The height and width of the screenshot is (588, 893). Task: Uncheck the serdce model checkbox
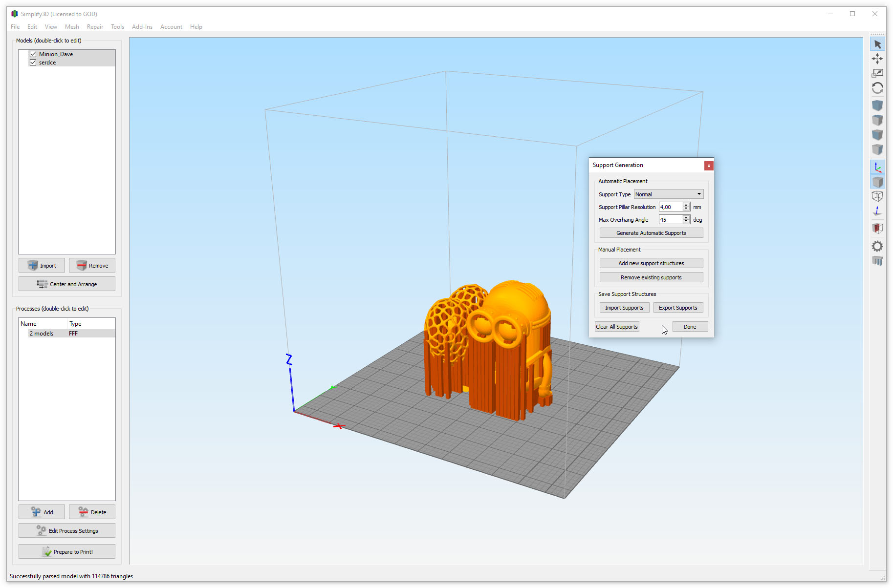point(33,63)
